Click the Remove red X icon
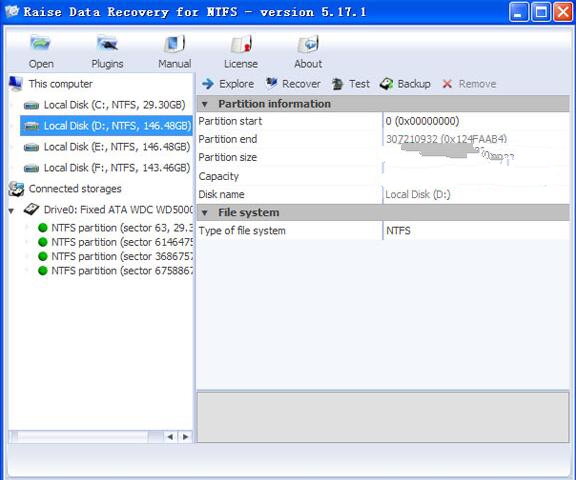The height and width of the screenshot is (480, 576). 447,84
